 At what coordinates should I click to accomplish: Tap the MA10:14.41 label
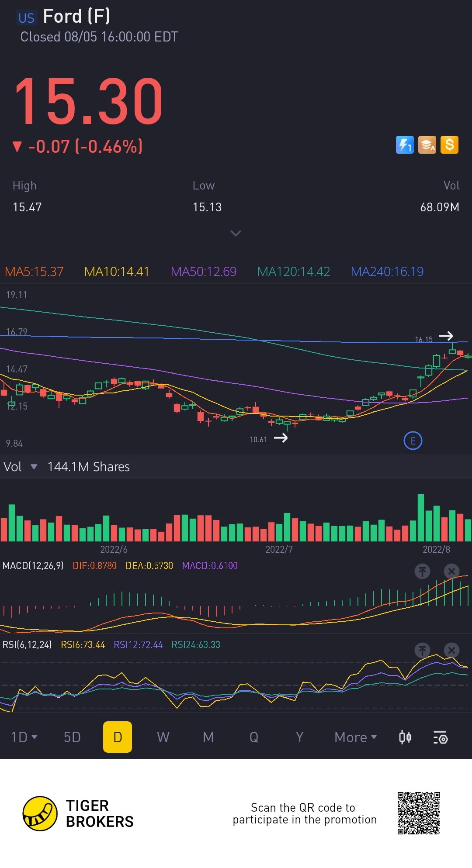pyautogui.click(x=117, y=272)
